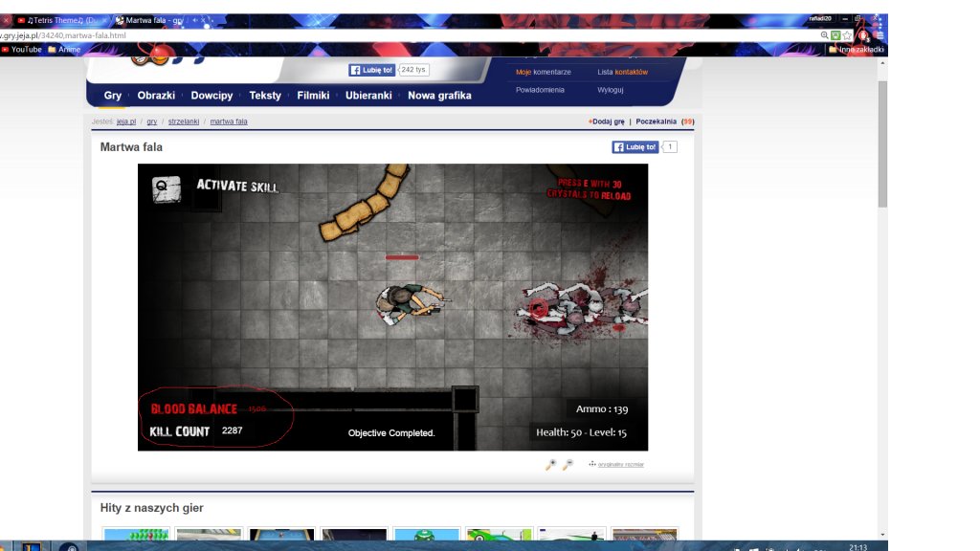Image resolution: width=980 pixels, height=551 pixels.
Task: Click the Ammo : 139 readout
Action: click(x=602, y=409)
